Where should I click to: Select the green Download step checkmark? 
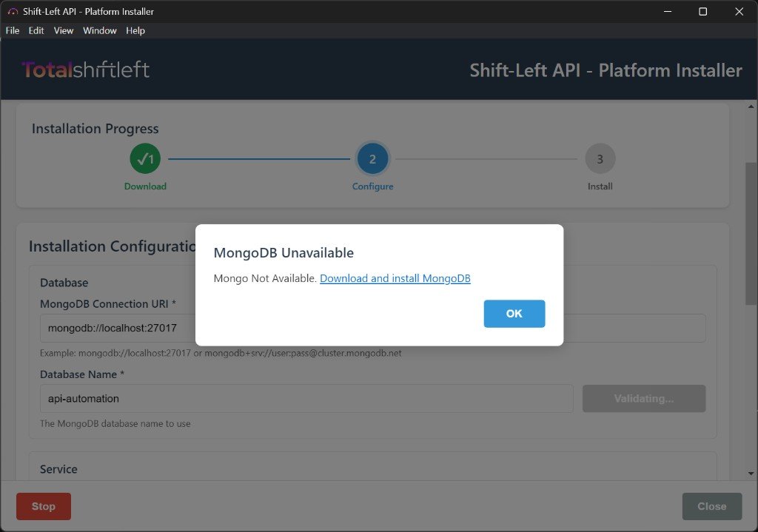coord(145,158)
